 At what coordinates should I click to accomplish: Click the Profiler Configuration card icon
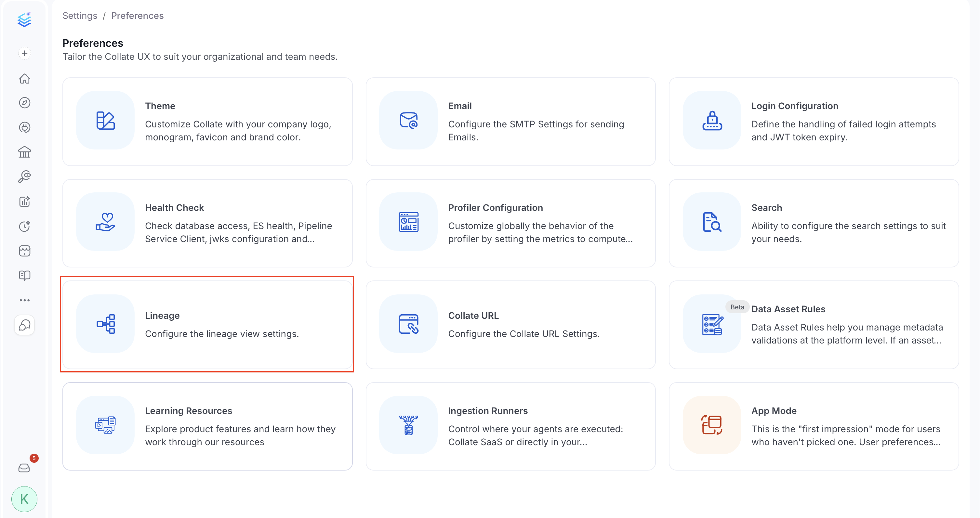409,222
